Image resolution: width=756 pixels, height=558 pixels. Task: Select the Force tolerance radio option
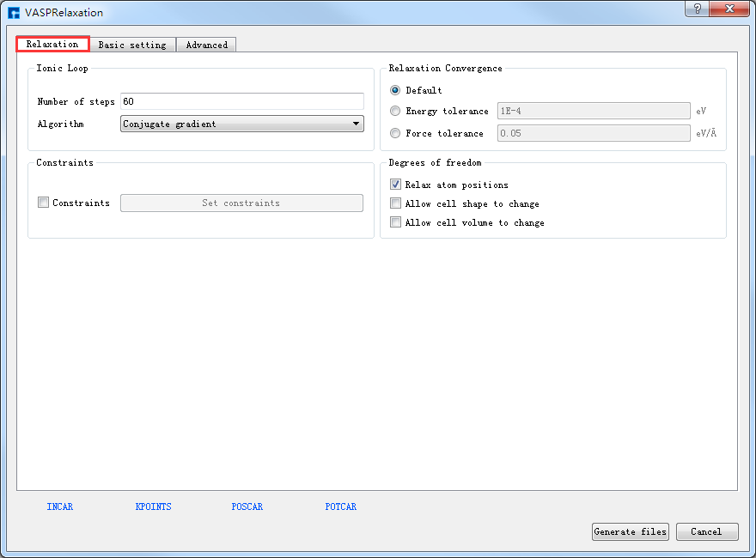[395, 133]
